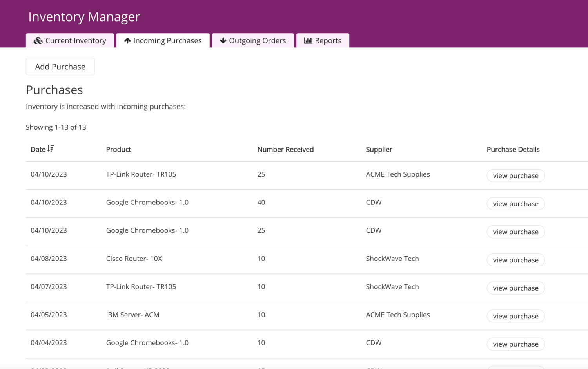View purchase details for IBM Server- ACM
This screenshot has height=369, width=588.
(x=515, y=316)
